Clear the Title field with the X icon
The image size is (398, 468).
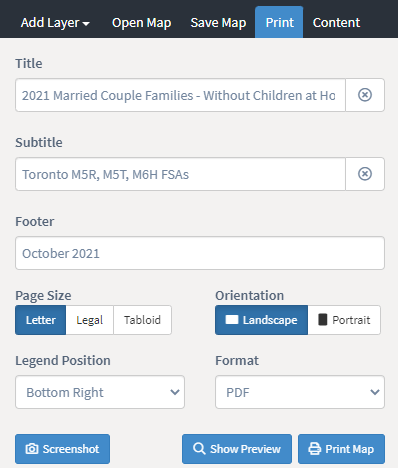pos(365,95)
